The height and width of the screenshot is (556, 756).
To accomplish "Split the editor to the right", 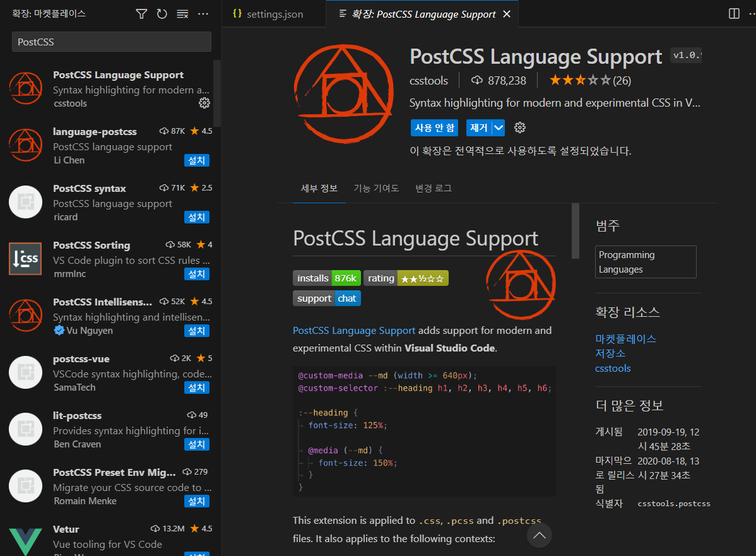I will pos(734,13).
